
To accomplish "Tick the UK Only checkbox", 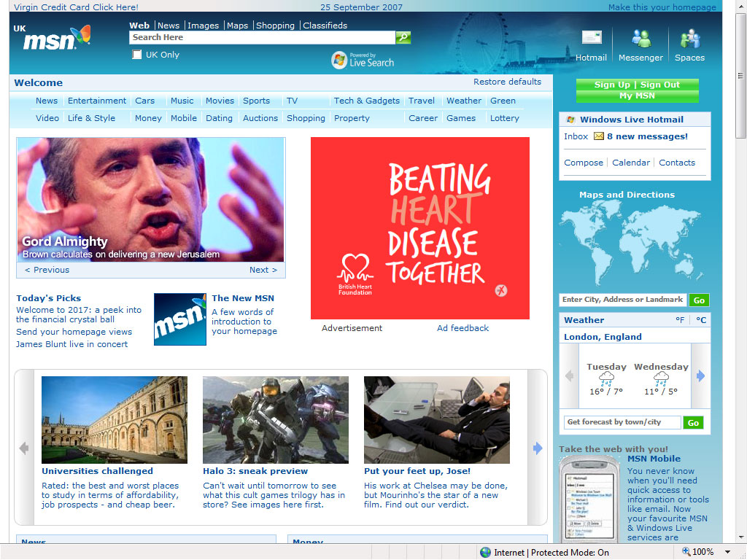I will click(137, 55).
